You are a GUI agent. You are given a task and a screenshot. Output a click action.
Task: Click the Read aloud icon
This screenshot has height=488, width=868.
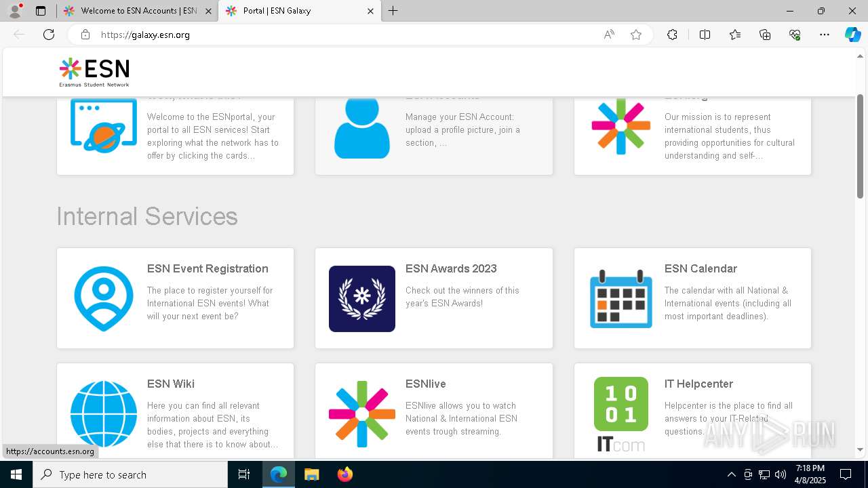(x=609, y=35)
